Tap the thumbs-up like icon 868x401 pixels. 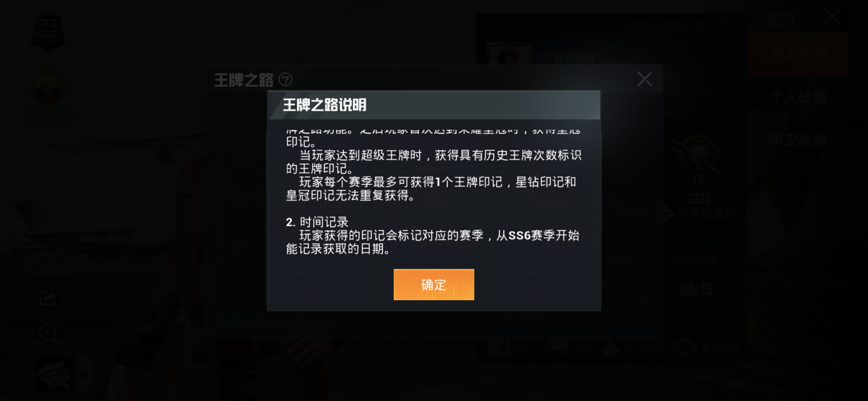pyautogui.click(x=690, y=288)
